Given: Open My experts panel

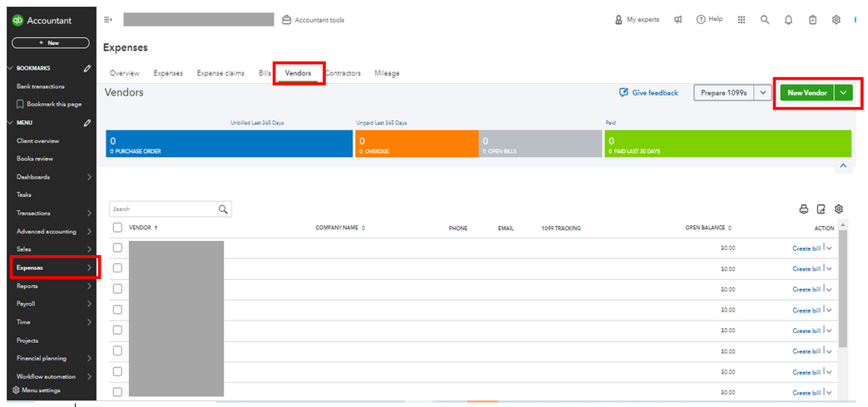Looking at the screenshot, I should [x=637, y=19].
